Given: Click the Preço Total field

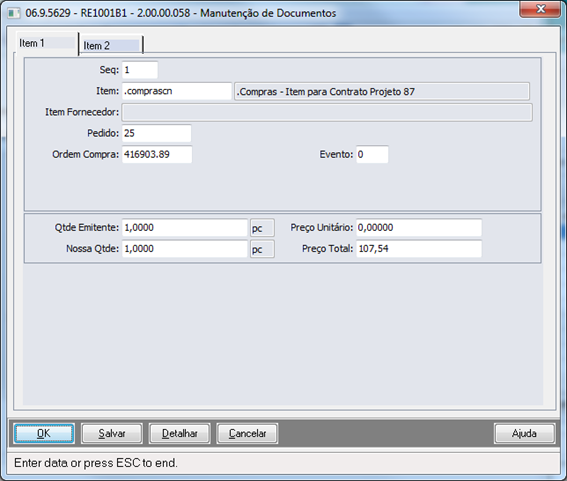Looking at the screenshot, I should [419, 249].
